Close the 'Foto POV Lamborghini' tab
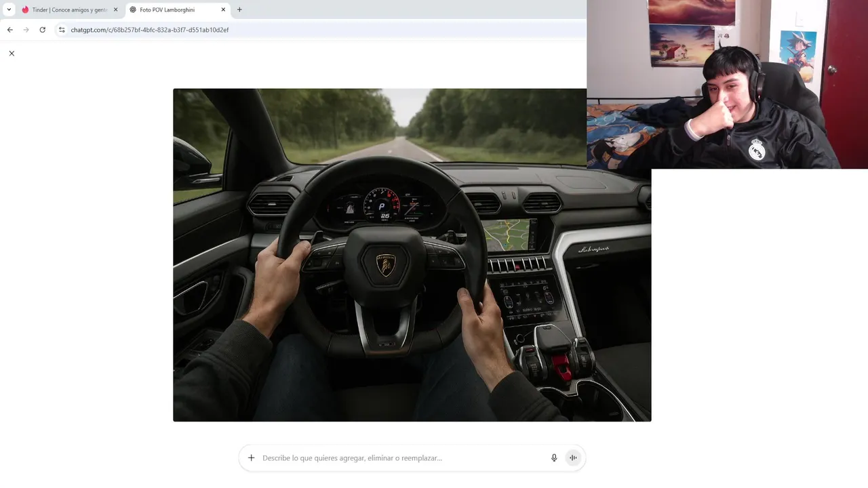This screenshot has width=868, height=488. (x=223, y=9)
